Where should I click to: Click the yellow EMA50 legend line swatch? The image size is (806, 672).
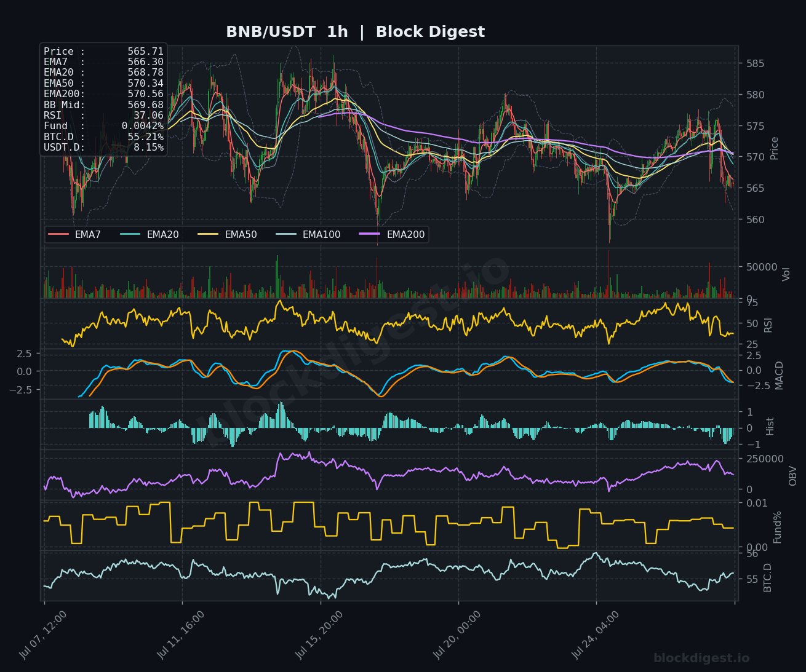(209, 234)
